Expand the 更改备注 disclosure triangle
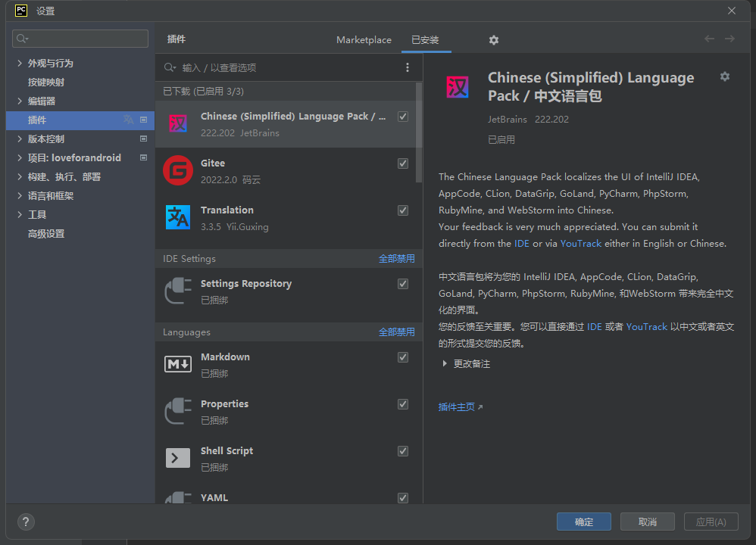The image size is (756, 545). tap(445, 364)
